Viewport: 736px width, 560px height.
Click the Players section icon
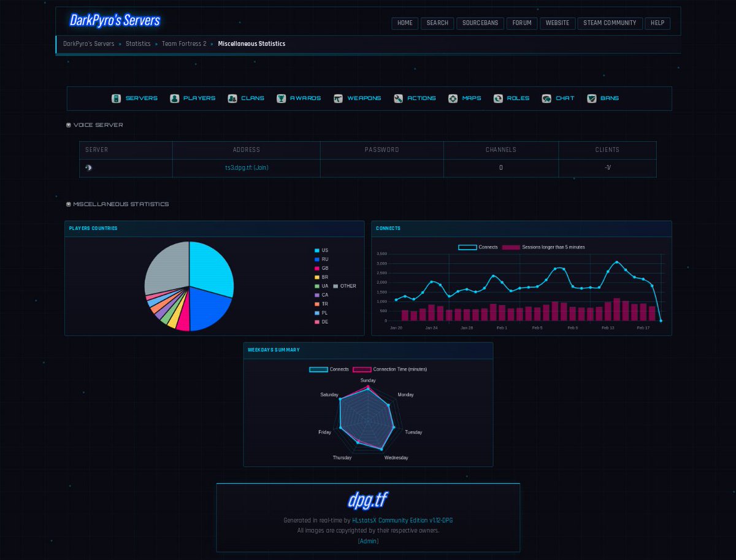[174, 98]
